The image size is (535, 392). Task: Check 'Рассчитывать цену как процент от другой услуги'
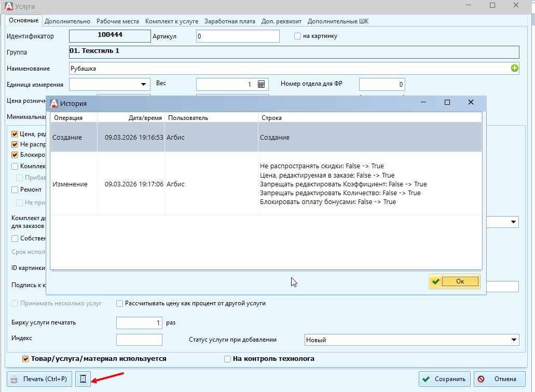[x=119, y=303]
